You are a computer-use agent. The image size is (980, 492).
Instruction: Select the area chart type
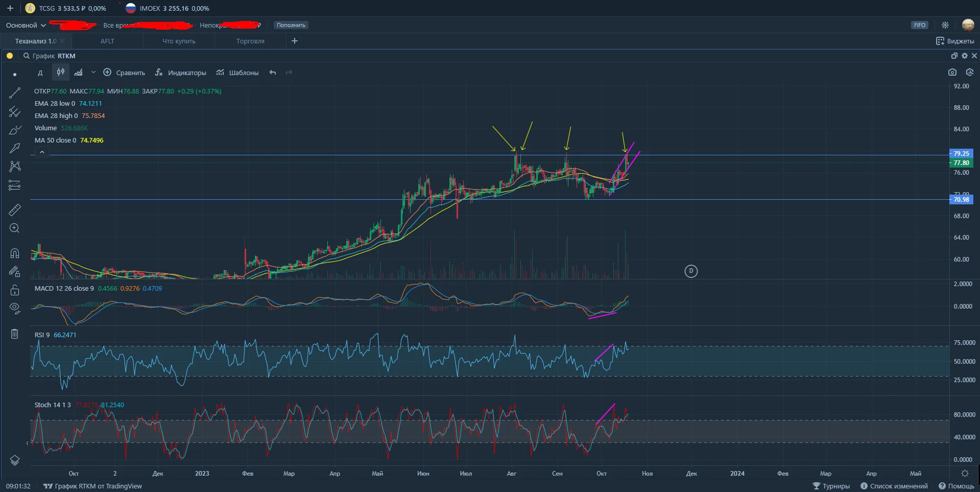click(x=78, y=73)
